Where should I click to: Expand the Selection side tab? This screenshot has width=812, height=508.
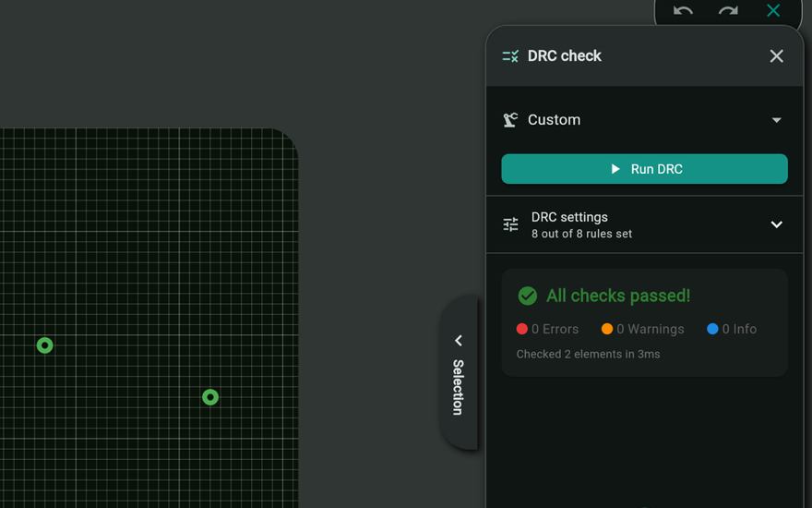coord(459,373)
